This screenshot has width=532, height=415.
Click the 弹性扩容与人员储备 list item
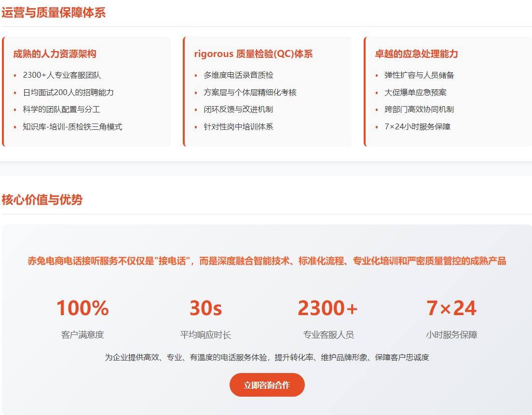(x=419, y=75)
